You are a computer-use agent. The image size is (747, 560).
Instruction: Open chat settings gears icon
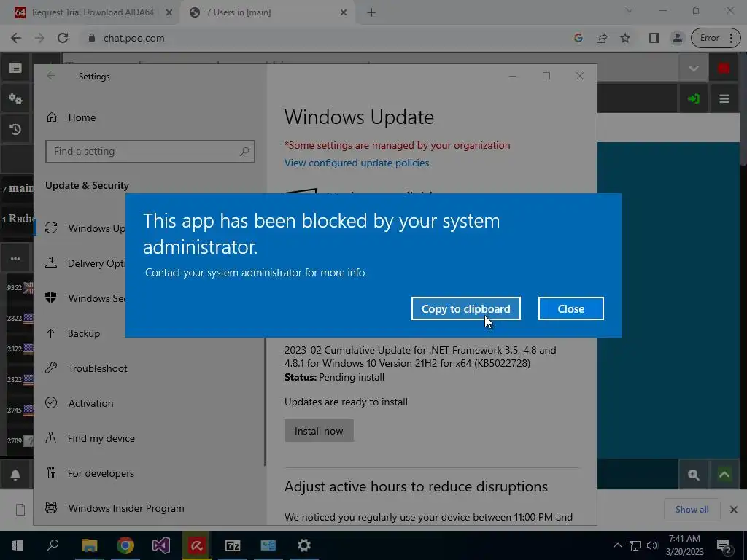click(x=15, y=98)
